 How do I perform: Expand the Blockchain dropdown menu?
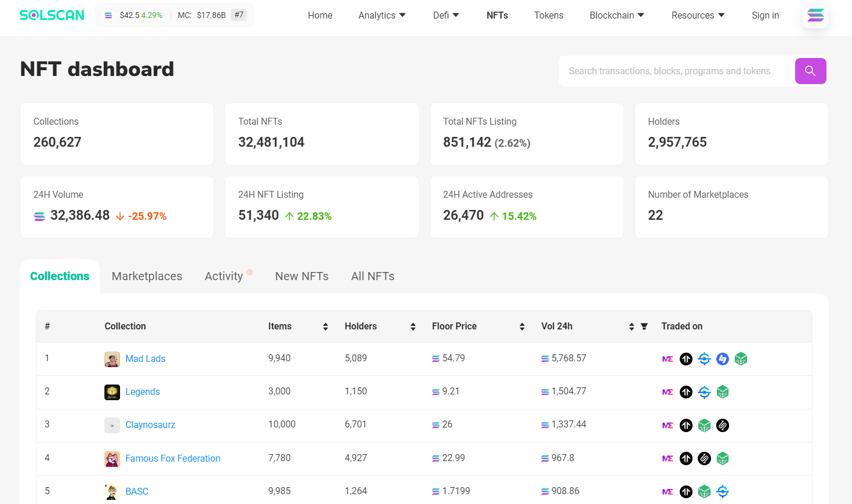point(617,15)
